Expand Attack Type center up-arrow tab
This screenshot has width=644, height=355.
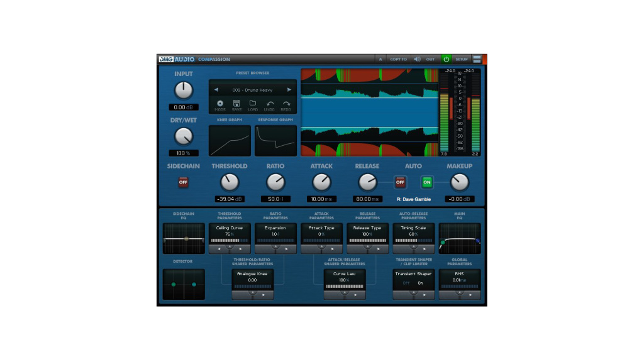[321, 248]
